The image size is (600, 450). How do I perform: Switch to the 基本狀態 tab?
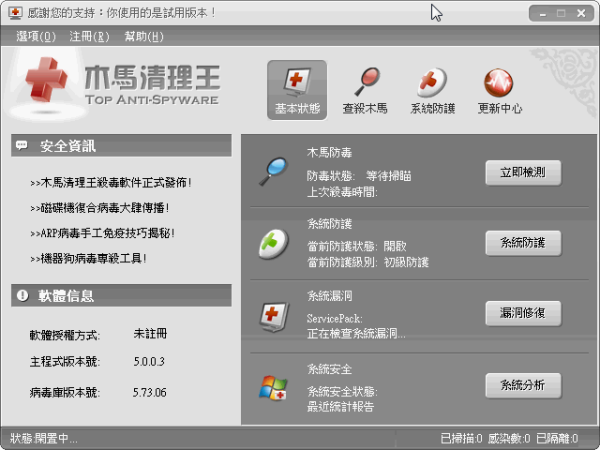coord(297,90)
